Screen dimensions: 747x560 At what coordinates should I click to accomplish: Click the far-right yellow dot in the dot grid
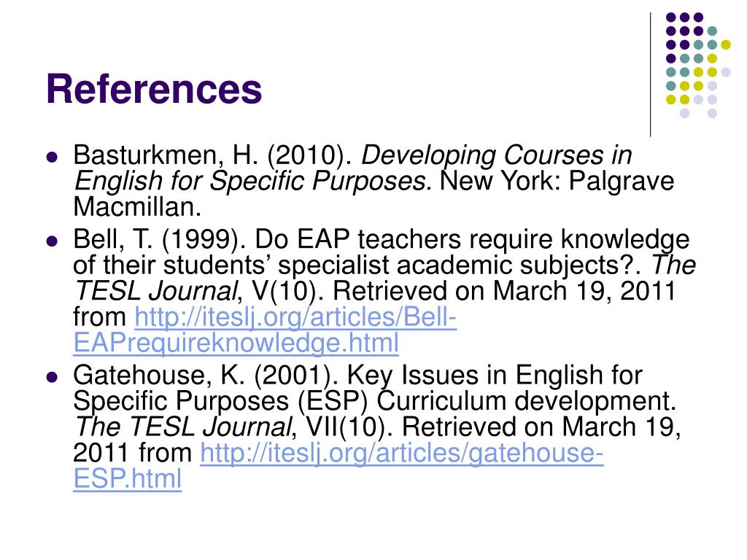[x=726, y=44]
